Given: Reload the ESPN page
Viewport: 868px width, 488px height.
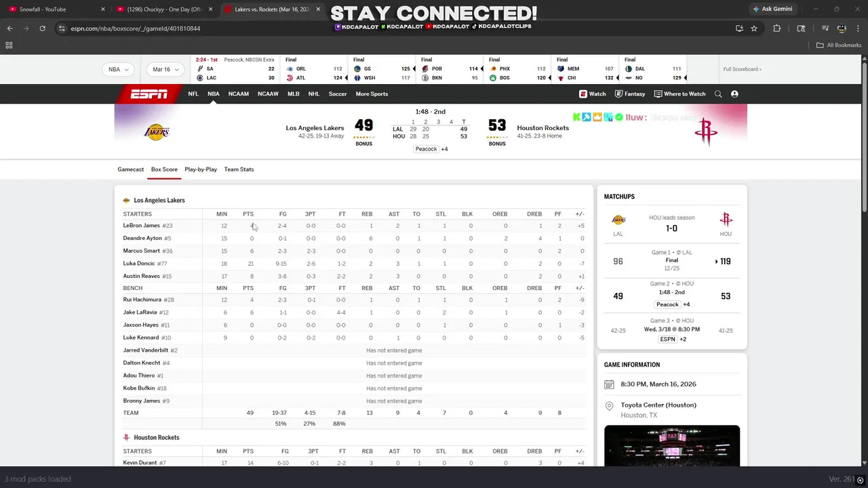Looking at the screenshot, I should (x=42, y=28).
